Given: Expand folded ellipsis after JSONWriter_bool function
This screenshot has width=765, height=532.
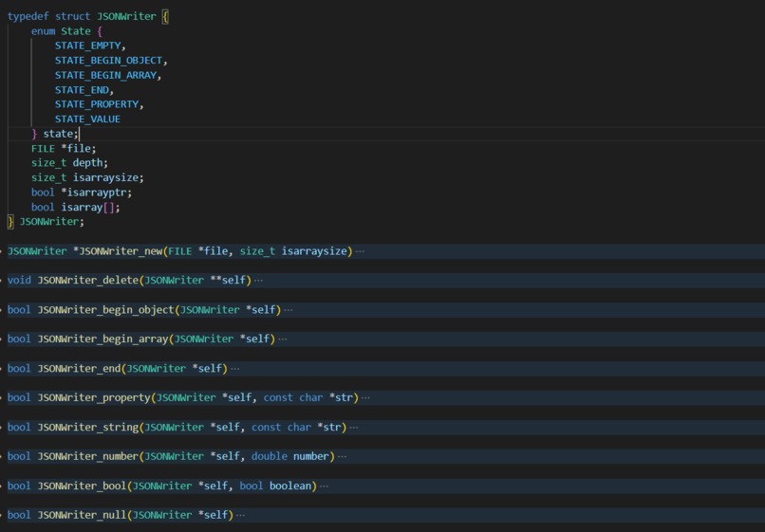Looking at the screenshot, I should click(324, 486).
